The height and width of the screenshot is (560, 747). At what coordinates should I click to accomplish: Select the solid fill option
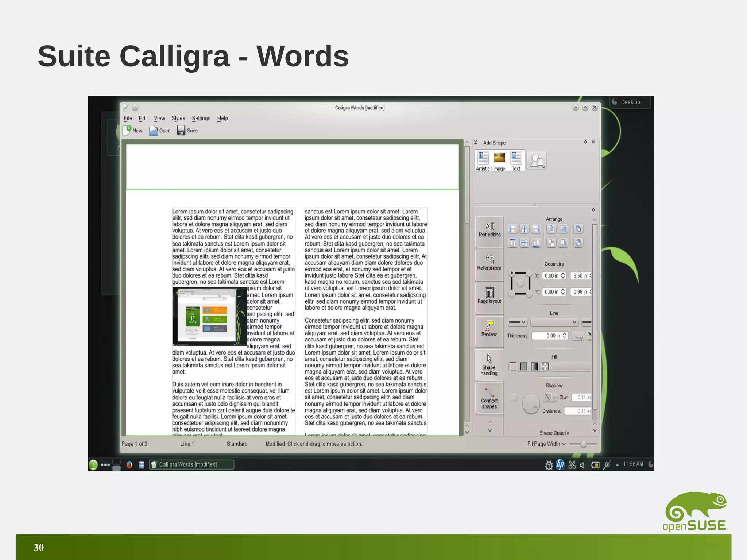(524, 367)
